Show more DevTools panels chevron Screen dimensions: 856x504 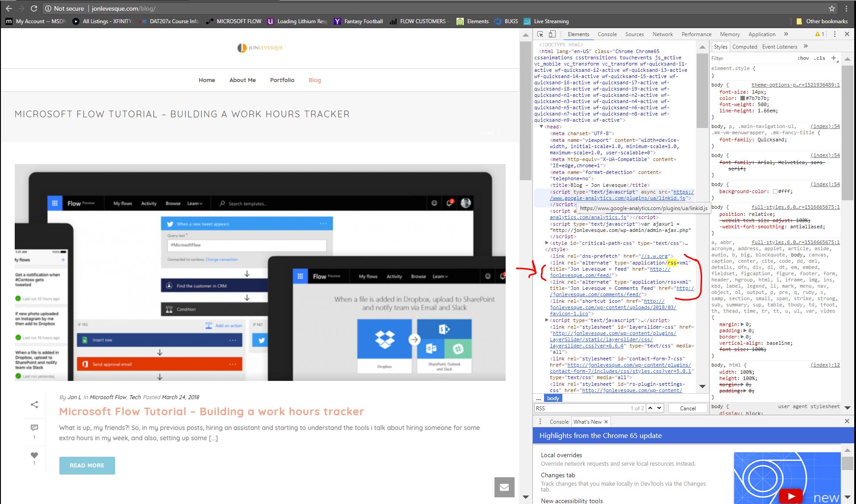786,34
